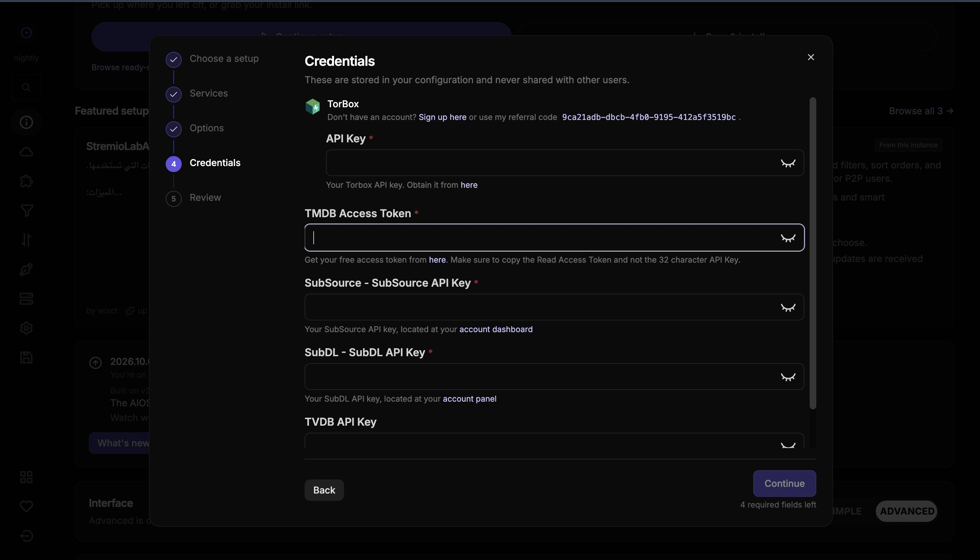980x560 pixels.
Task: Toggle visibility of TVDB API Key
Action: [x=788, y=445]
